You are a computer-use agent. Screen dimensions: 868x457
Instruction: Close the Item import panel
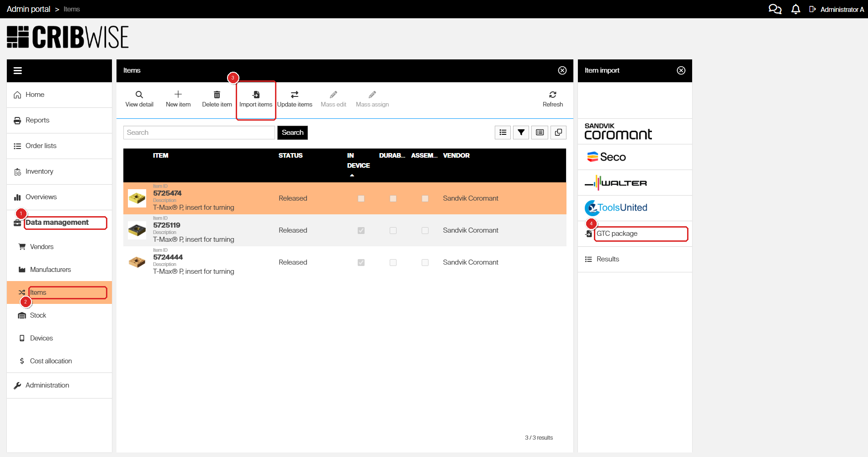(681, 70)
